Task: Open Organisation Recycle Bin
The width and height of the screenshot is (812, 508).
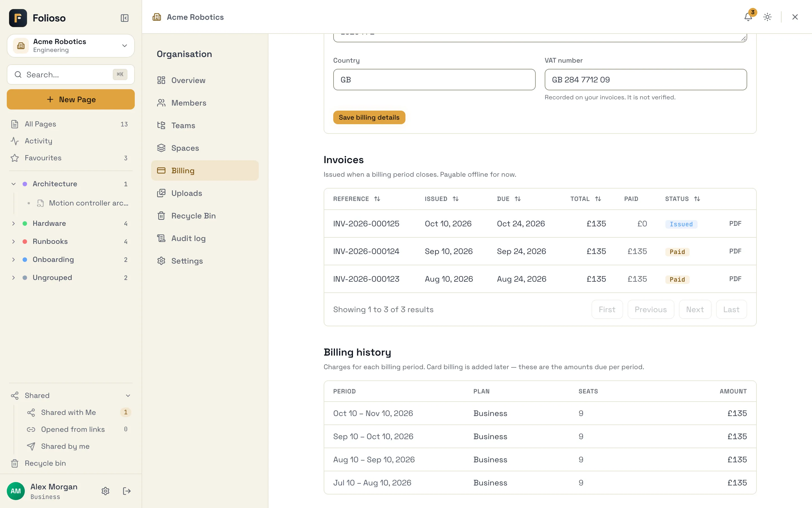Action: tap(205, 216)
